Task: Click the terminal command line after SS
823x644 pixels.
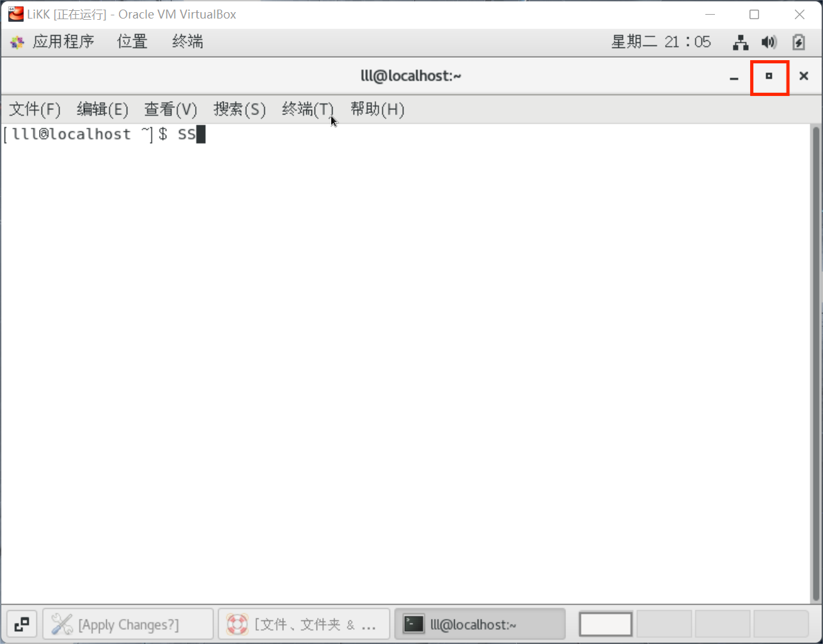Action: (x=201, y=134)
